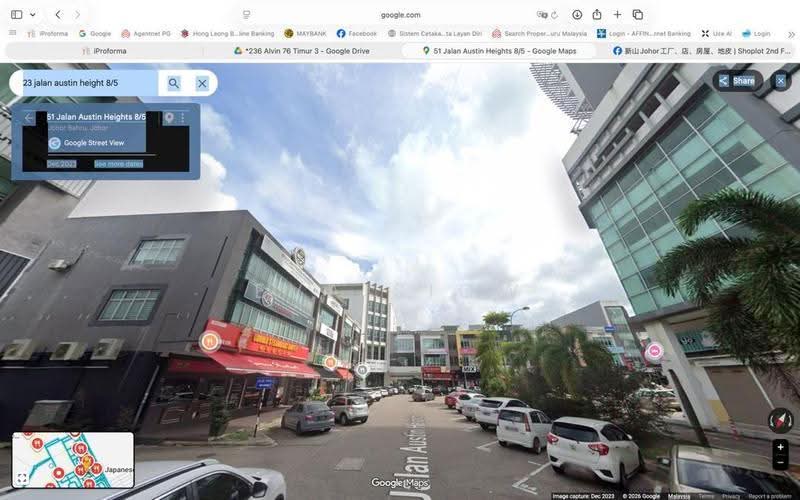Open the Use AI bookmark

[716, 34]
